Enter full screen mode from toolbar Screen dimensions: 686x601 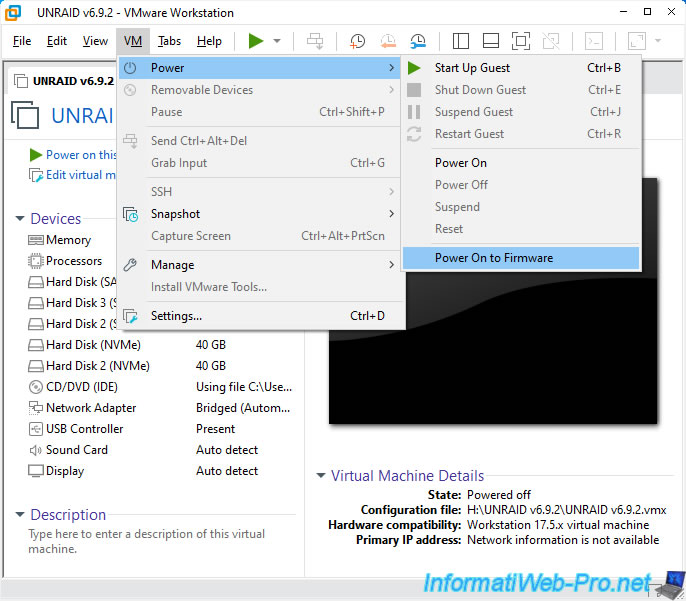pyautogui.click(x=520, y=41)
